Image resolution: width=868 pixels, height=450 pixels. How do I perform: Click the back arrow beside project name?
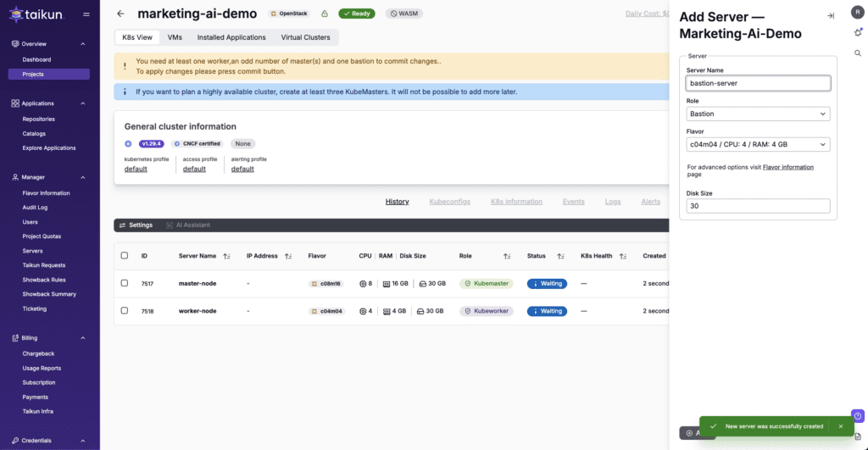[120, 14]
